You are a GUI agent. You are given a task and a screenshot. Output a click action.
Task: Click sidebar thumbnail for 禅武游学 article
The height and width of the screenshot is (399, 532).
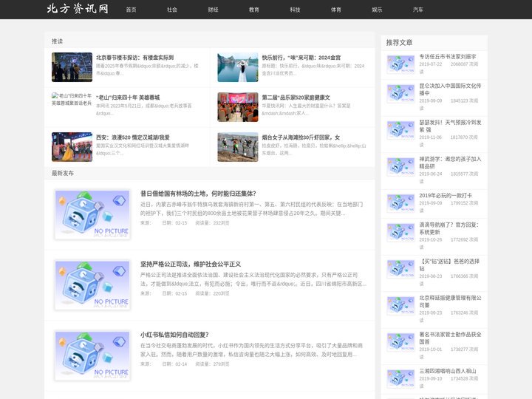coord(400,166)
